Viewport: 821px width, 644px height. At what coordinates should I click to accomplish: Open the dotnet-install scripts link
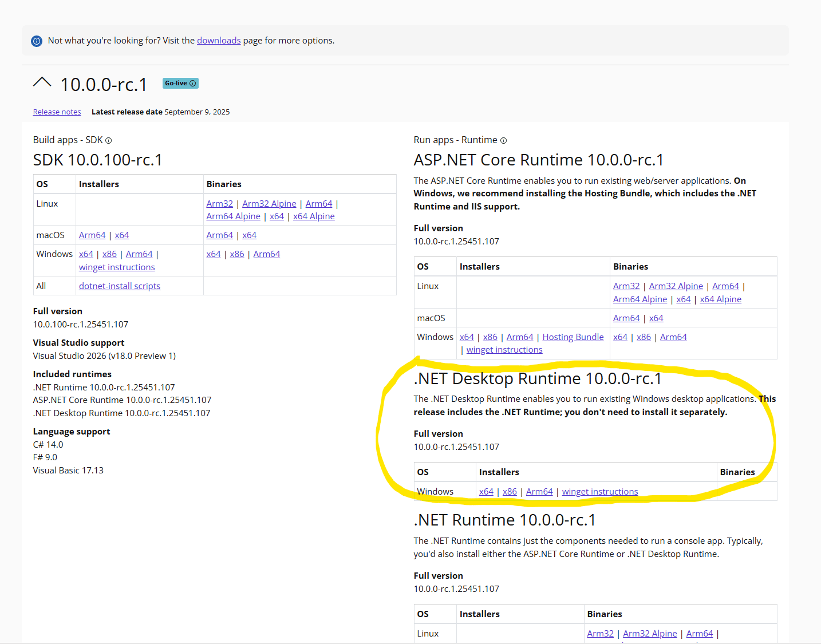coord(120,286)
